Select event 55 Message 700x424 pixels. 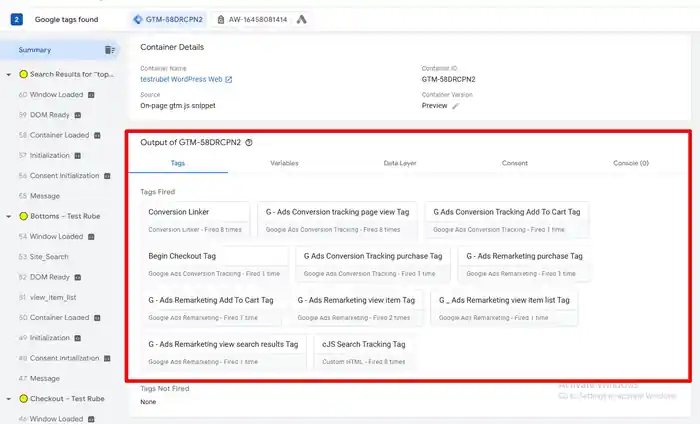[39, 196]
